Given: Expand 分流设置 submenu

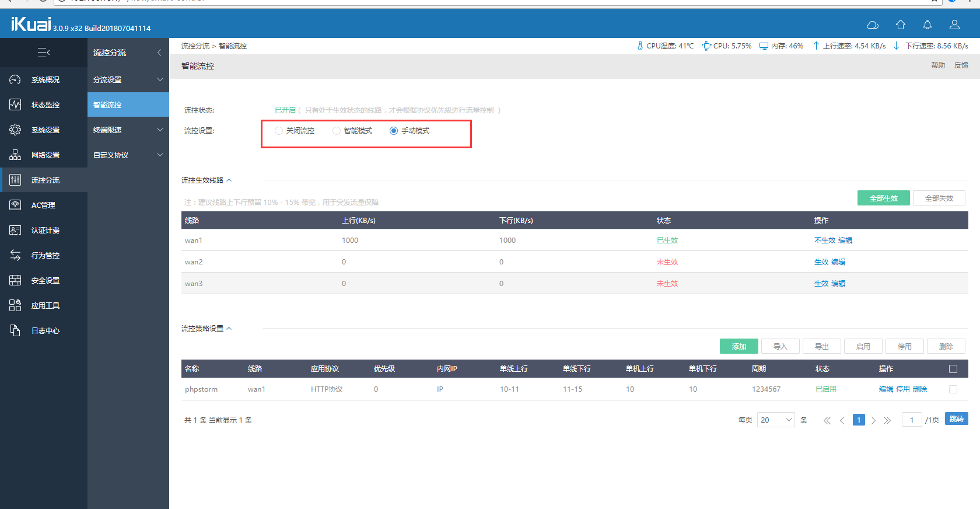Looking at the screenshot, I should 128,79.
